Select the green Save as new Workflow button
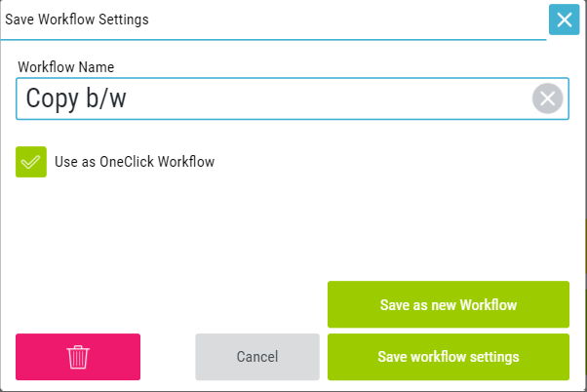587x392 pixels. tap(448, 304)
